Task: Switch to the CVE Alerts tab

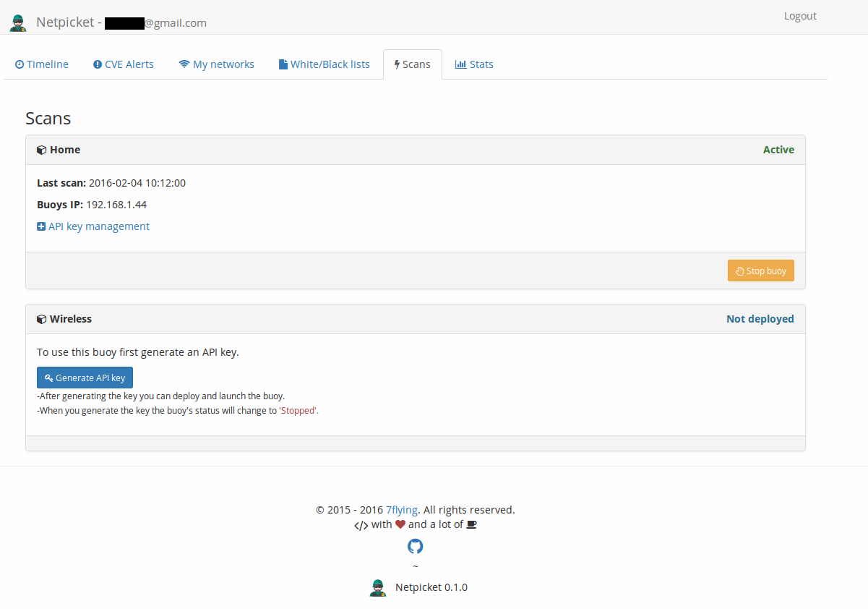Action: [x=124, y=64]
